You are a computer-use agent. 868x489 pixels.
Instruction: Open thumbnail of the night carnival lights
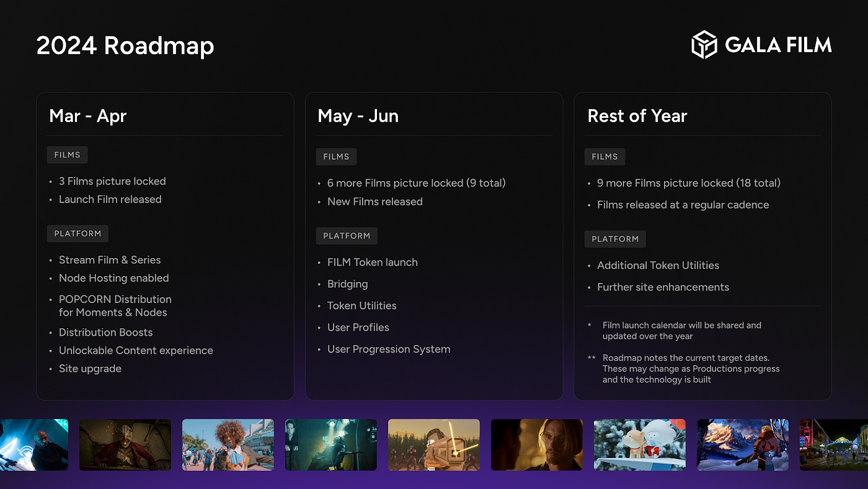tap(834, 444)
